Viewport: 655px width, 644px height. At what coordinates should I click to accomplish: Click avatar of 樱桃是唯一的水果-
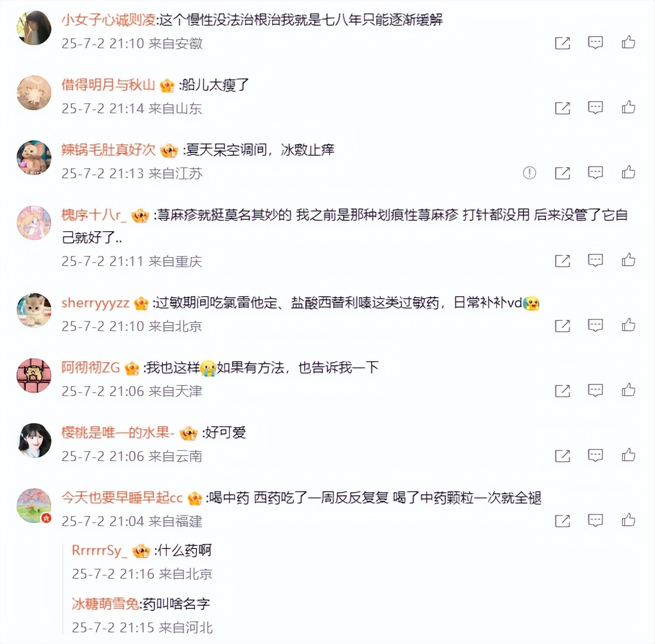click(x=35, y=441)
